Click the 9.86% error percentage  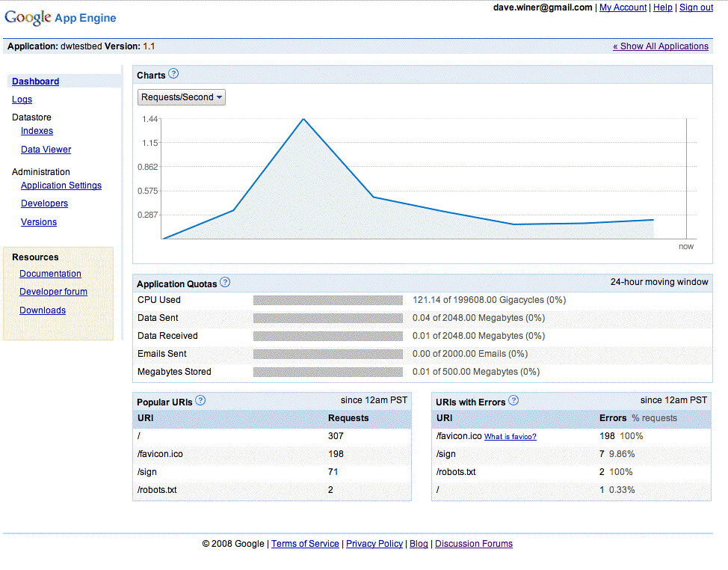click(x=622, y=454)
